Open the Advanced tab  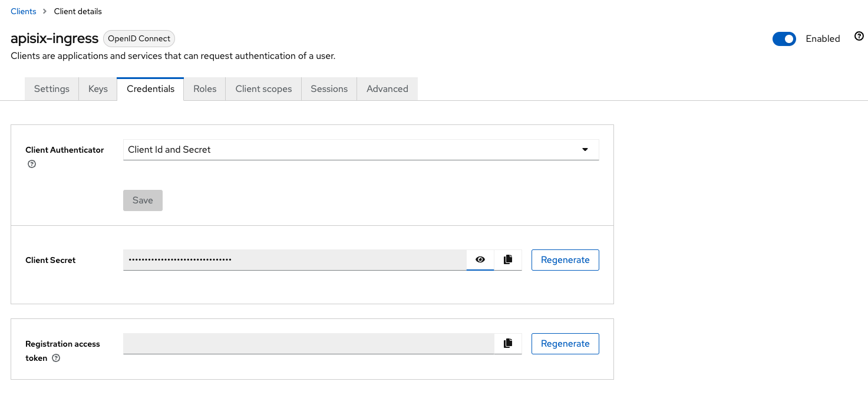pos(387,88)
